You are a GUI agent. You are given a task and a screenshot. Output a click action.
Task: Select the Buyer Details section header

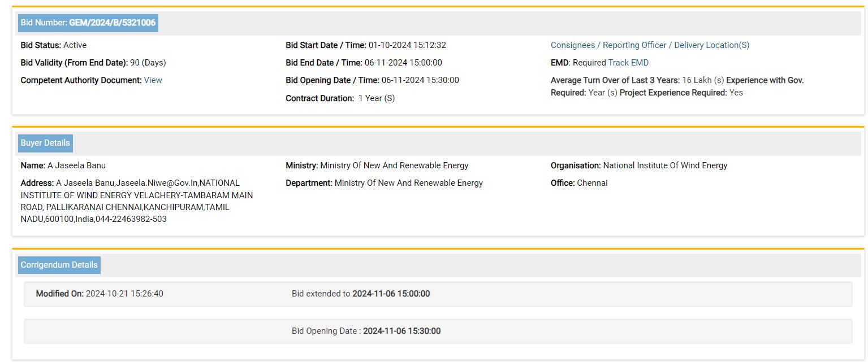pyautogui.click(x=45, y=143)
